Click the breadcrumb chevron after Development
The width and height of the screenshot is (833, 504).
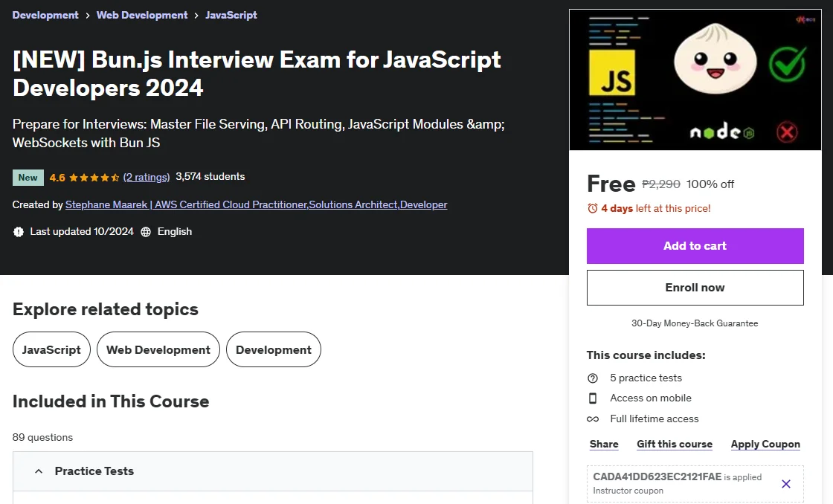click(x=88, y=16)
